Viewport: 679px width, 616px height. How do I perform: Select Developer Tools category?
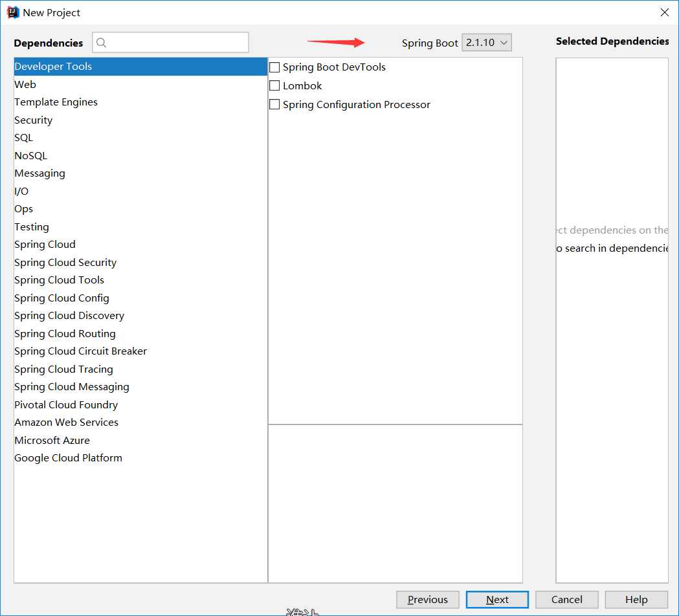(x=140, y=66)
